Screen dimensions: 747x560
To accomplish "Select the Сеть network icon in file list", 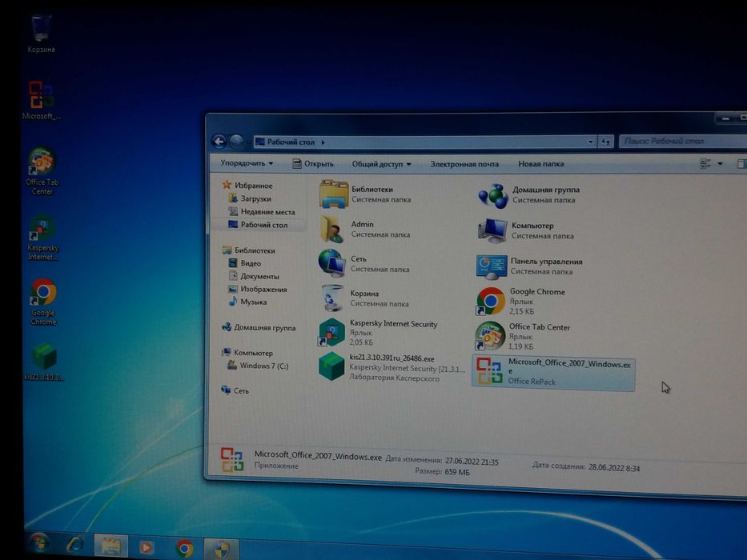I will click(x=332, y=263).
